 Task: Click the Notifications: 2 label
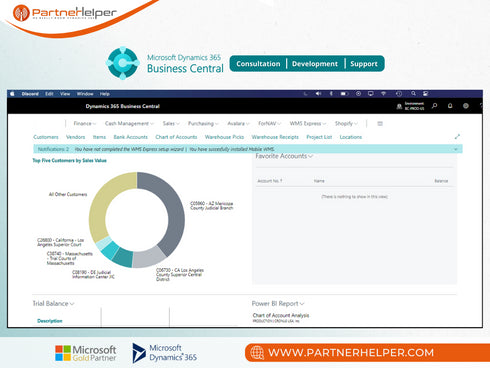pyautogui.click(x=53, y=149)
